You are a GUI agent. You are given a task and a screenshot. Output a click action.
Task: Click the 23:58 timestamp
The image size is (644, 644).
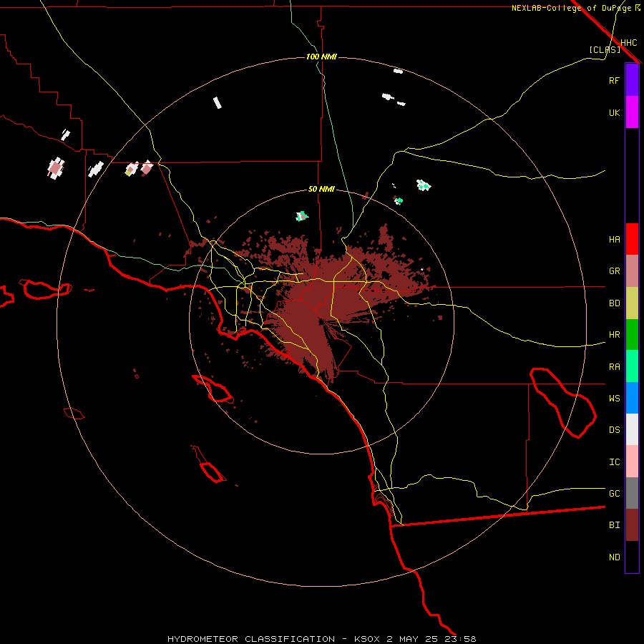point(460,639)
